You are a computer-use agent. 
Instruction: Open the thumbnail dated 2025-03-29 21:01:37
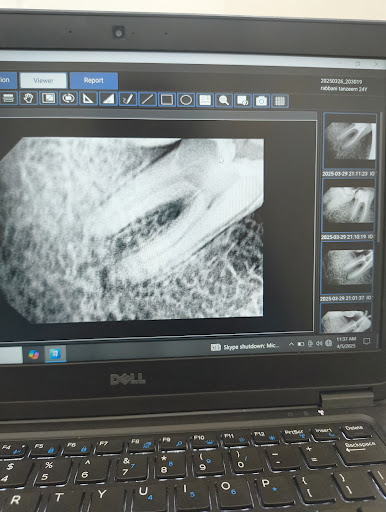pos(347,268)
